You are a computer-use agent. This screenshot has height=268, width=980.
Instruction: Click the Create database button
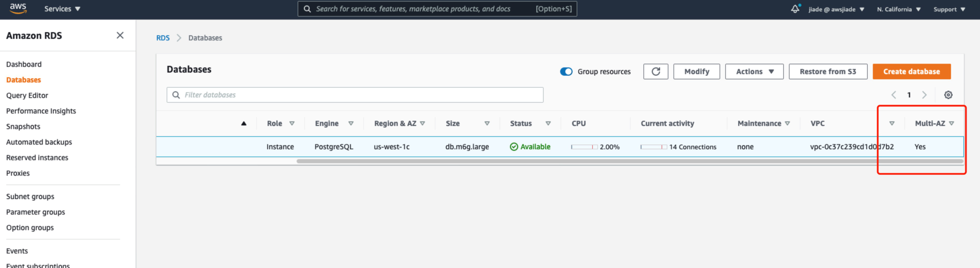point(911,72)
